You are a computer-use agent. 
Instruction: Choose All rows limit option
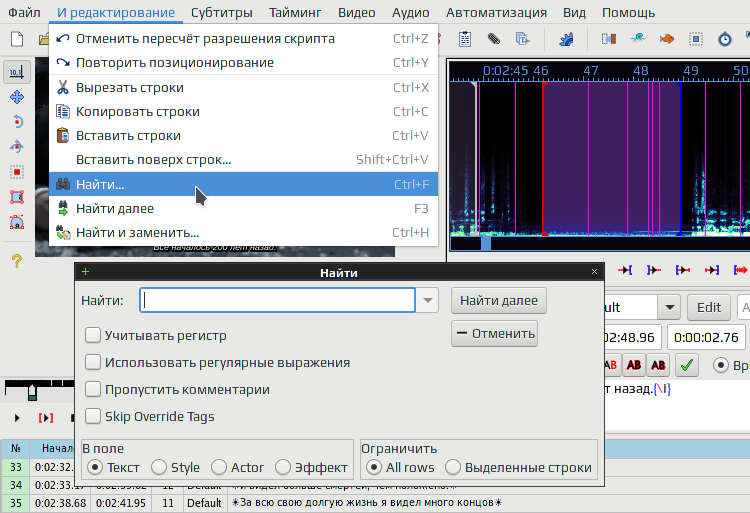pyautogui.click(x=374, y=467)
